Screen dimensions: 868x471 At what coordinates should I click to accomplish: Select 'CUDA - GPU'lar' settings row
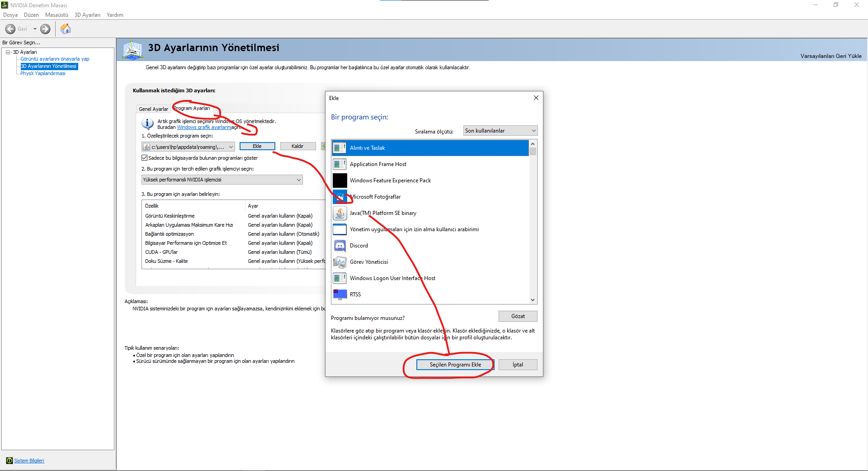pyautogui.click(x=233, y=252)
